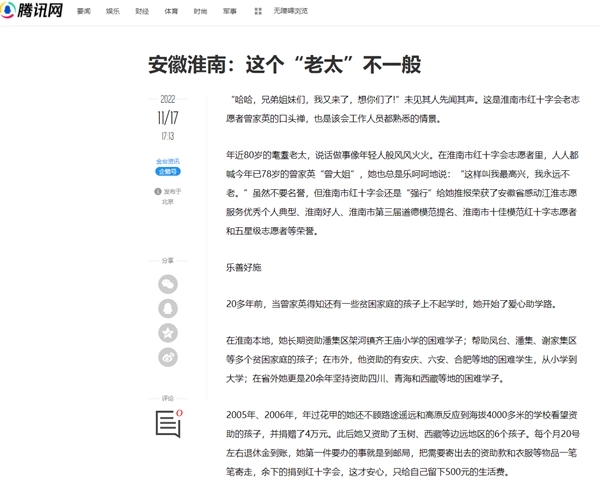Click the blue 企鹅号 badge
The width and height of the screenshot is (600, 492).
[167, 171]
